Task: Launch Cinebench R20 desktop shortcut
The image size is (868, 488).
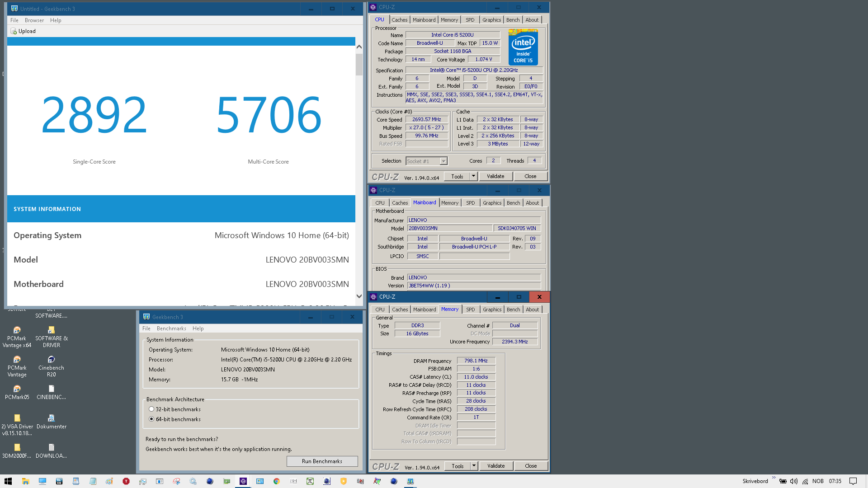Action: click(51, 366)
